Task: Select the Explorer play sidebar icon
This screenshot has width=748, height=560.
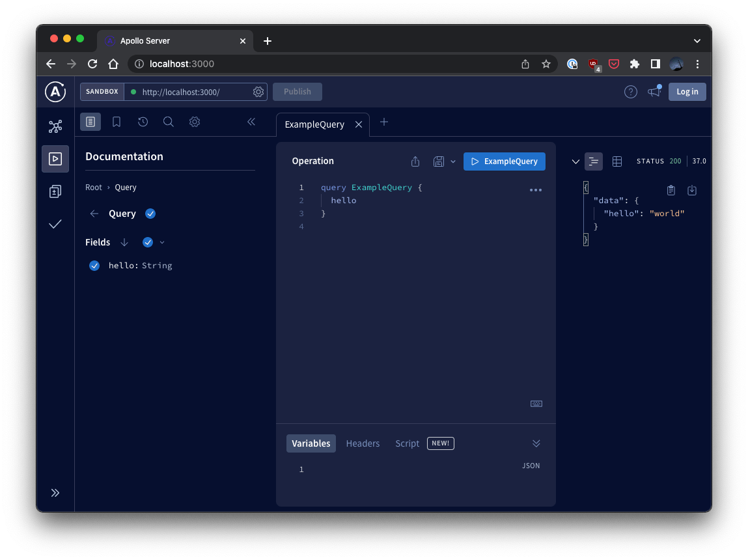Action: pyautogui.click(x=55, y=159)
